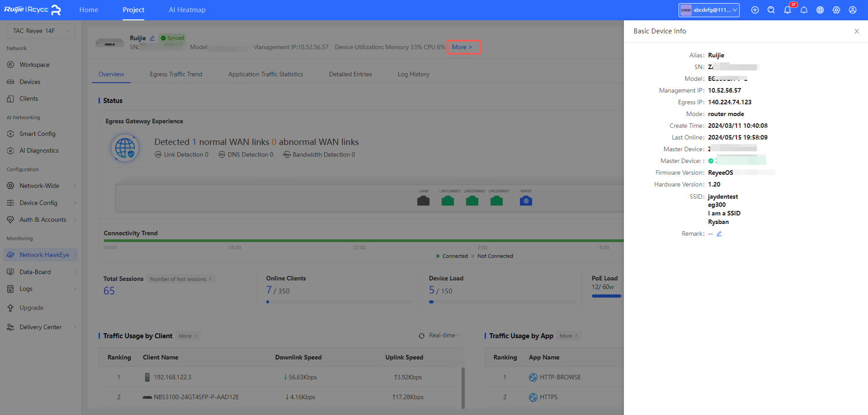The image size is (868, 415).
Task: Open Number of test sessions link
Action: pos(180,279)
